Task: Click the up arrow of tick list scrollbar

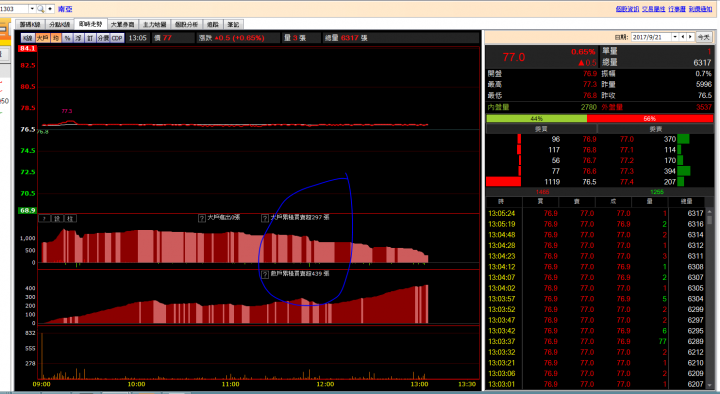Action: tap(709, 212)
